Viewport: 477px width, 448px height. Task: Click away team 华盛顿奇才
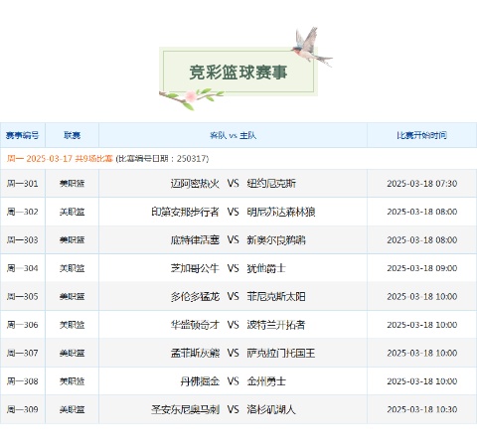tap(195, 325)
